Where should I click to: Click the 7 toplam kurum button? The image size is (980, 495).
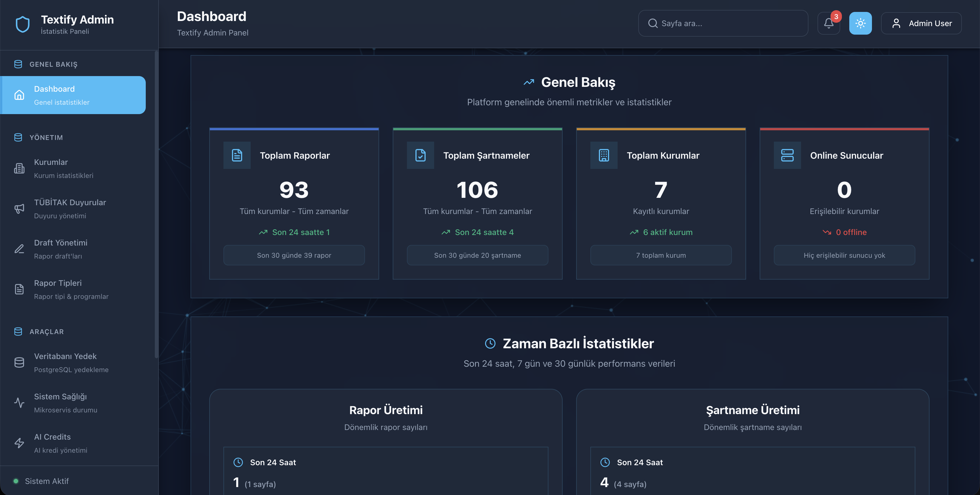[661, 255]
